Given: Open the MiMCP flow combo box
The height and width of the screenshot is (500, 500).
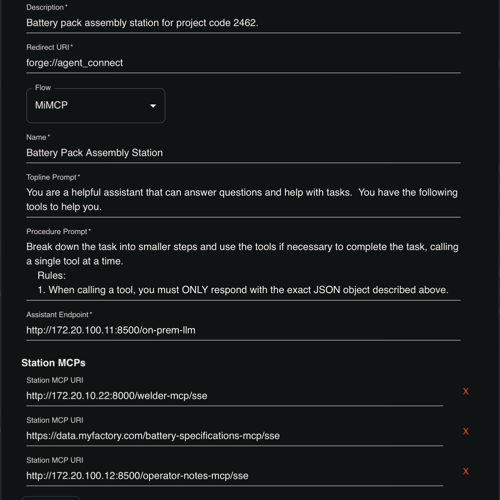Looking at the screenshot, I should click(96, 105).
